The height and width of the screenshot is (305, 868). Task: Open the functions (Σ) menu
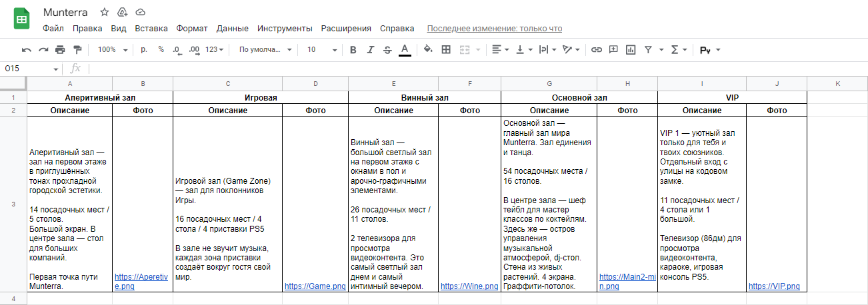coord(679,49)
